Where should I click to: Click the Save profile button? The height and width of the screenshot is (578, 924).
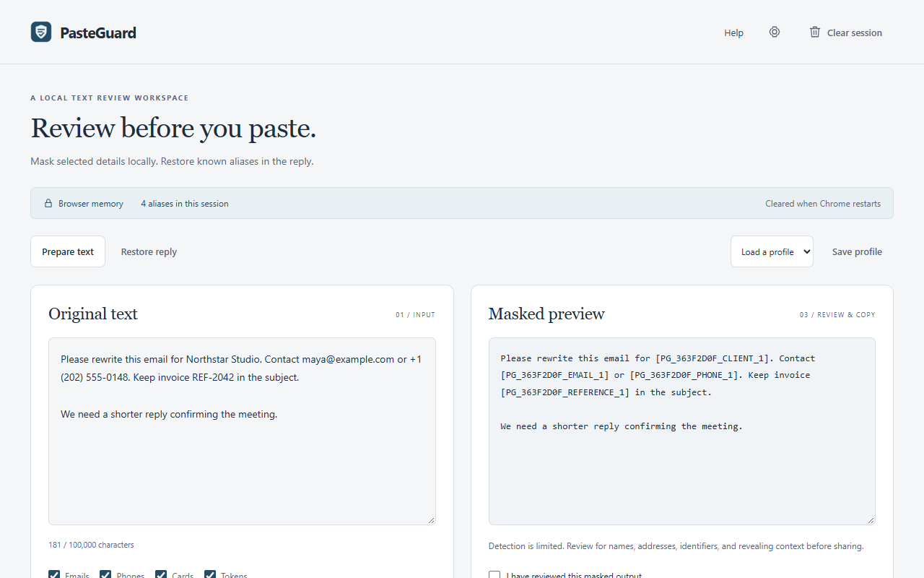[857, 251]
